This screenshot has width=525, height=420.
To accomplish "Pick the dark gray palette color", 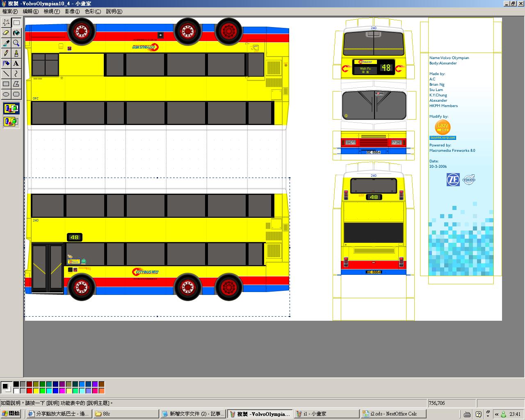I will [23, 384].
